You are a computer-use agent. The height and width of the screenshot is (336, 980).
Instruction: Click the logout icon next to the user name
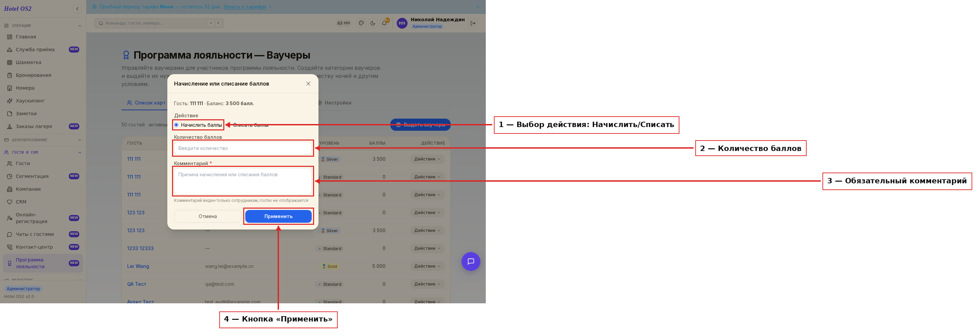(x=473, y=23)
